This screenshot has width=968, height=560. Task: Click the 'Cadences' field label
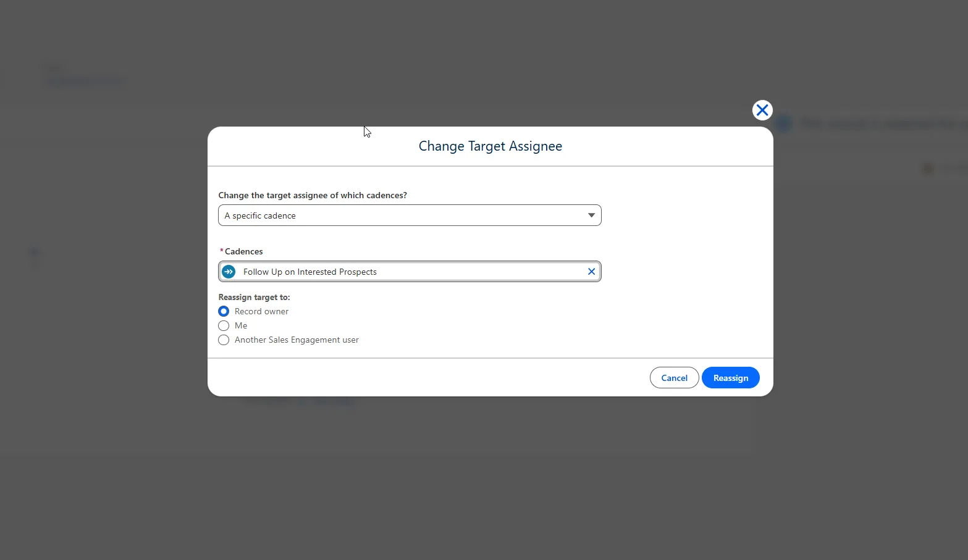pos(243,251)
